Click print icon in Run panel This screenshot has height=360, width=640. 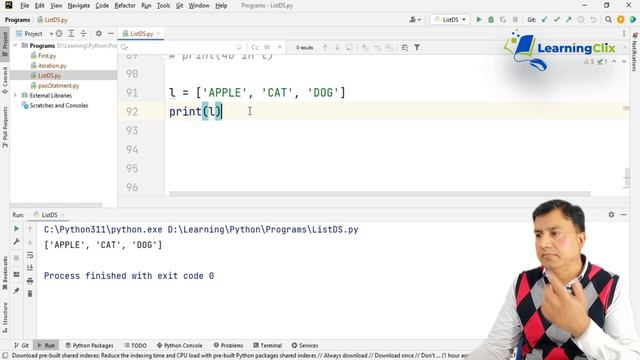point(30,281)
